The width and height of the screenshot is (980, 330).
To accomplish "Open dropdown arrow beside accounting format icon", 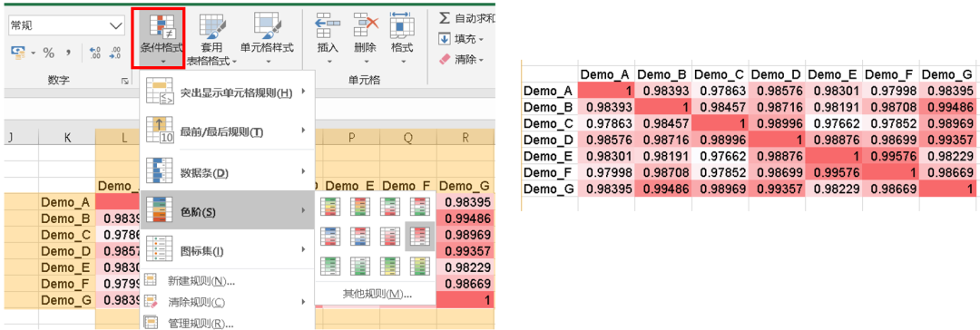I will point(33,53).
